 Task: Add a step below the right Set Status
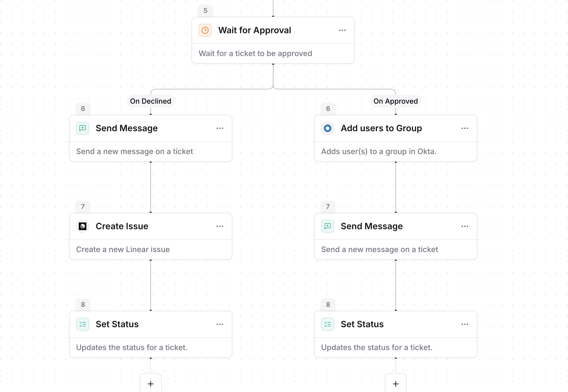click(x=396, y=384)
